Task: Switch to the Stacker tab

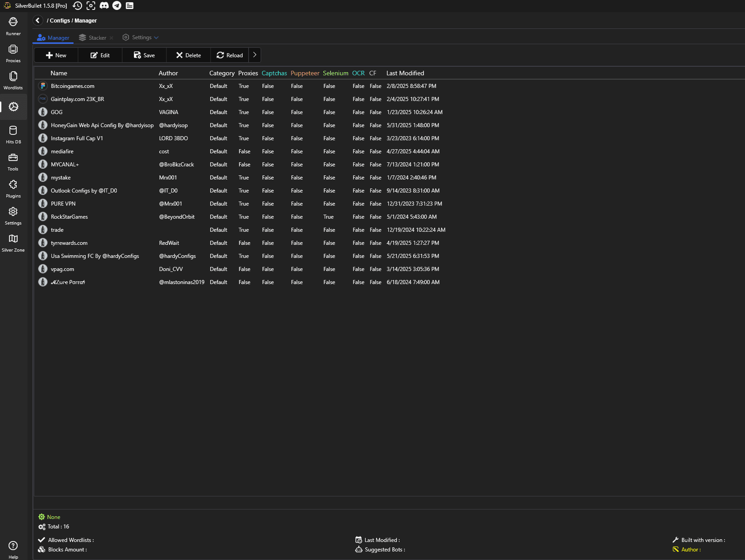Action: click(x=93, y=38)
